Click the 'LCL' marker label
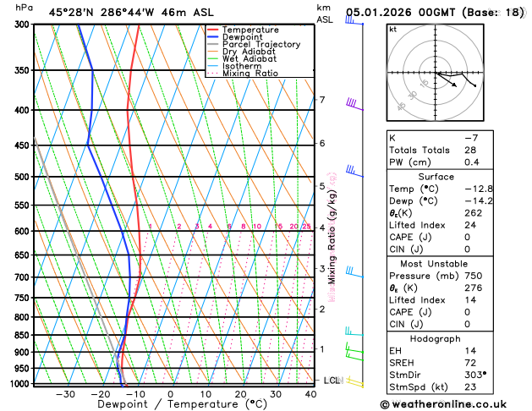This screenshot has height=411, width=532. [332, 381]
